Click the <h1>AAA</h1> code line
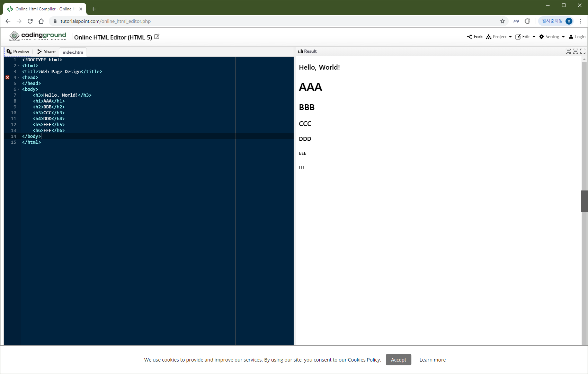 tap(49, 101)
